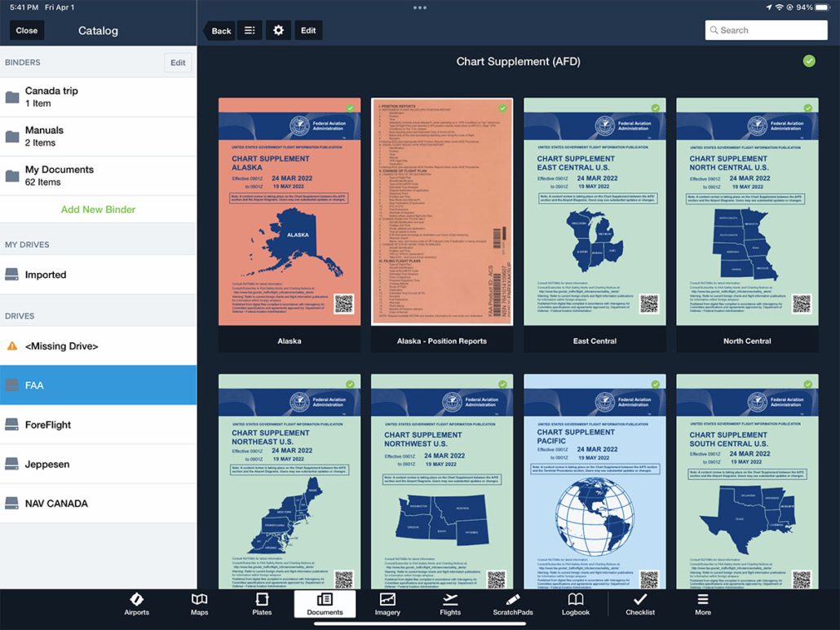Open catalog settings via the gear icon
Screen dimensions: 840x630
277,29
